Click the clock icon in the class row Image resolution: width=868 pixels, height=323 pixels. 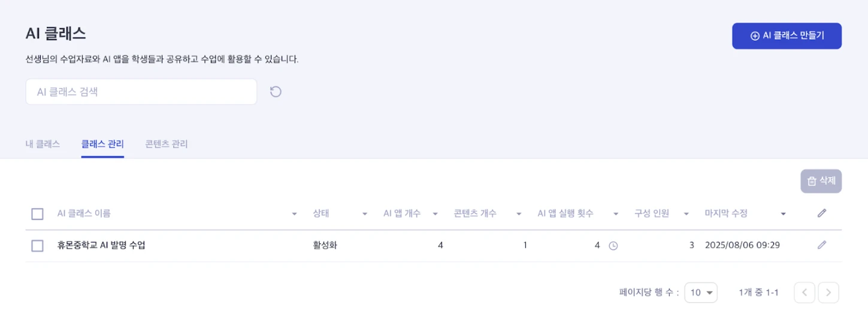coord(613,245)
